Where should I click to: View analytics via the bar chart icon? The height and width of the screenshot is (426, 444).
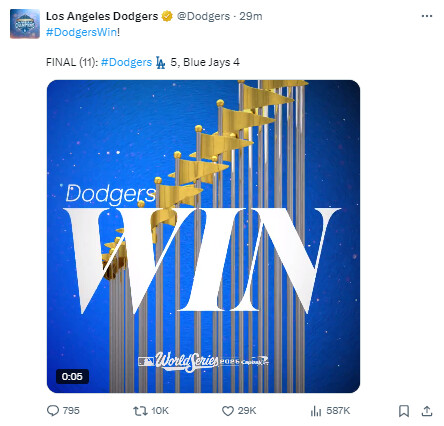pyautogui.click(x=316, y=411)
